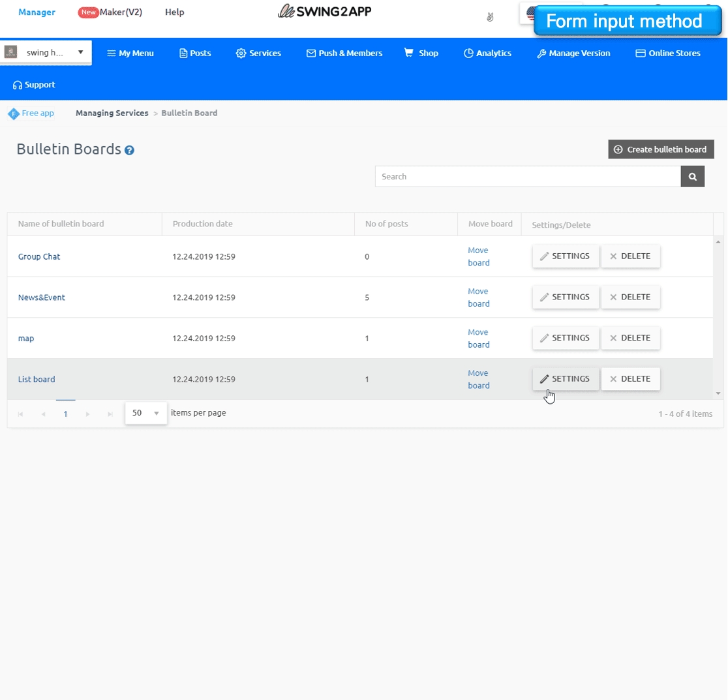Open SETTINGS for Group Chat
This screenshot has height=700, width=728.
565,256
